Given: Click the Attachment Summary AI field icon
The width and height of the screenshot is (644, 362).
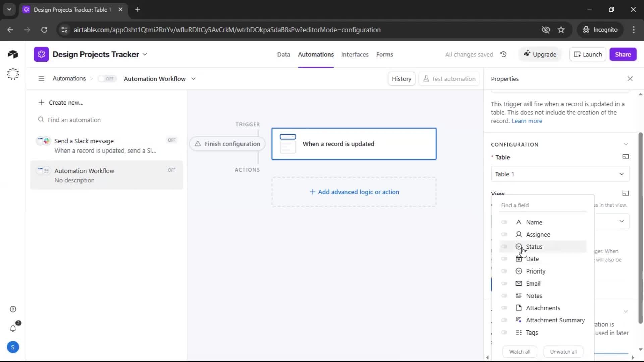Looking at the screenshot, I should 519,320.
